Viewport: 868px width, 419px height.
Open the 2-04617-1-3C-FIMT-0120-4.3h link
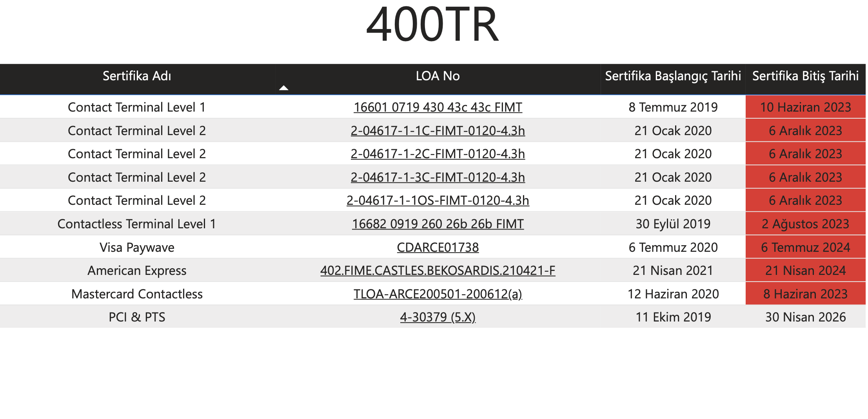click(x=438, y=177)
